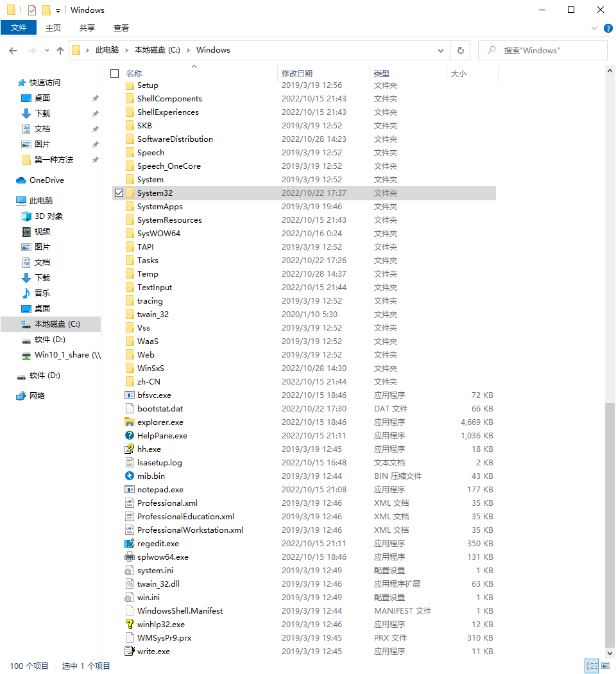Screen dimensions: 616x674
Task: Click the system.ini settings file icon
Action: [x=130, y=571]
